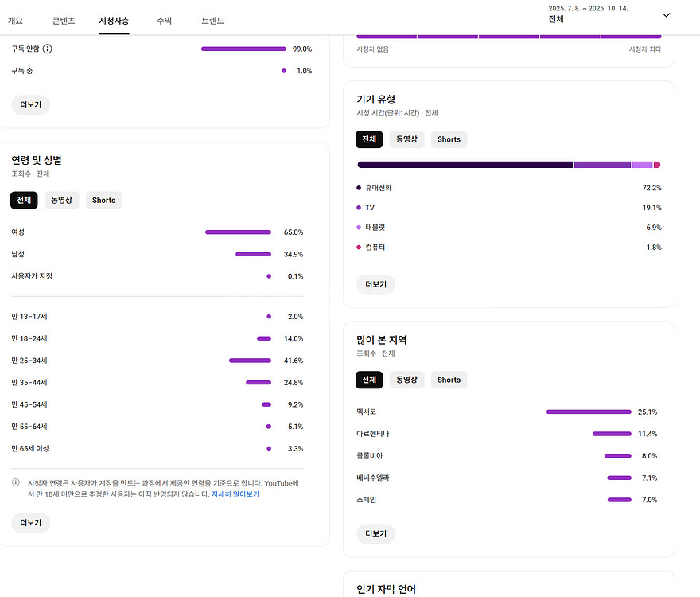Image resolution: width=700 pixels, height=597 pixels.
Task: Open the date range dropdown arrow
Action: (666, 14)
